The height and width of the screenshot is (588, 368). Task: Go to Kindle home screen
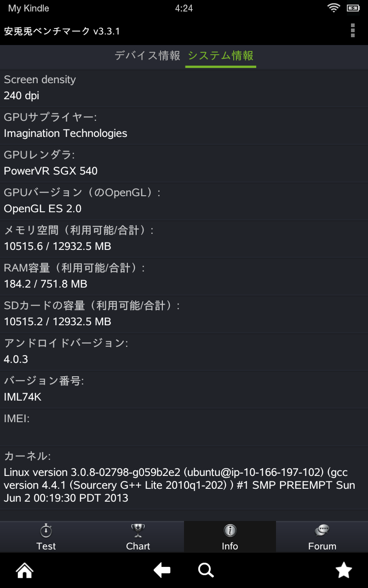pyautogui.click(x=25, y=571)
